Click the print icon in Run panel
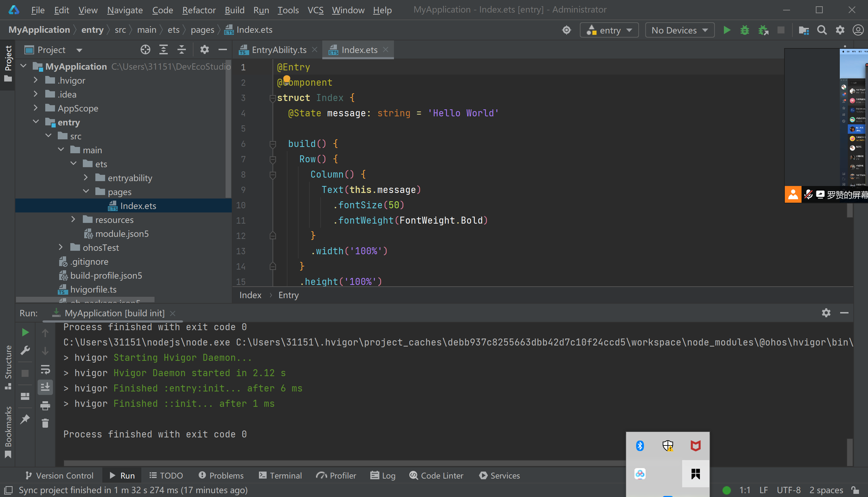868x497 pixels. pos(45,405)
